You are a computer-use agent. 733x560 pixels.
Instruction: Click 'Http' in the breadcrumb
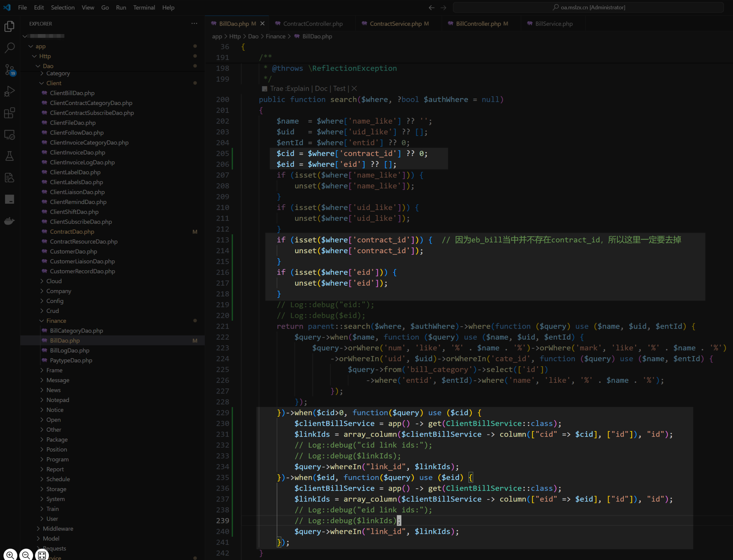pos(235,36)
